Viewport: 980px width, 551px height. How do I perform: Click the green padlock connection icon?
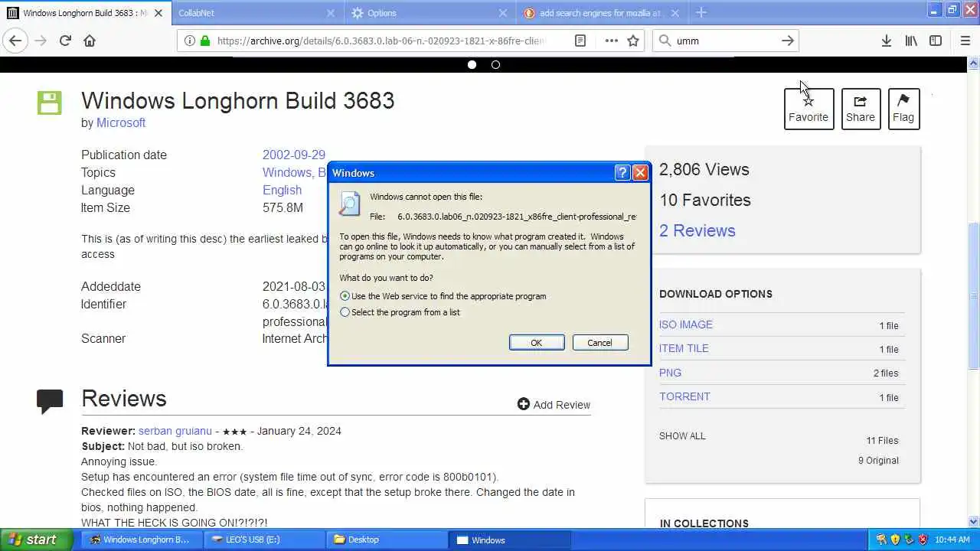point(205,41)
